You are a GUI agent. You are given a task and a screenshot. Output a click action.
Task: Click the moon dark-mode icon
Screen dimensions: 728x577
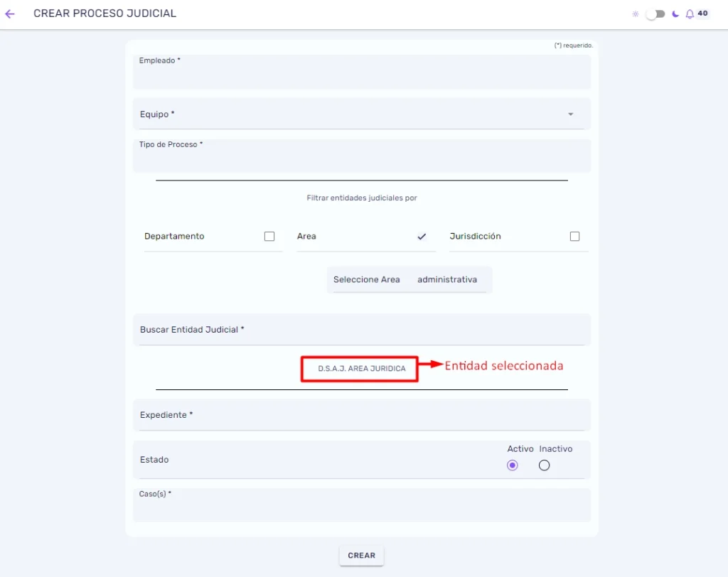coord(675,14)
